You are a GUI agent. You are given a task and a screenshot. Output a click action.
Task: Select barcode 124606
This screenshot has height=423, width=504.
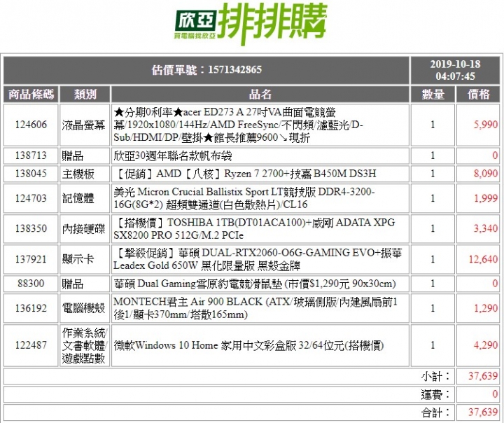pyautogui.click(x=31, y=125)
